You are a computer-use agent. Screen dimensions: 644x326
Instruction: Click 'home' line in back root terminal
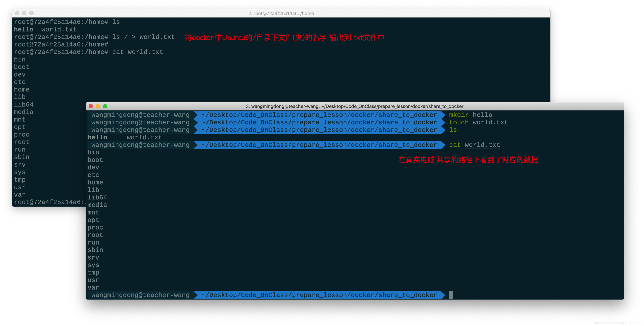pos(22,90)
